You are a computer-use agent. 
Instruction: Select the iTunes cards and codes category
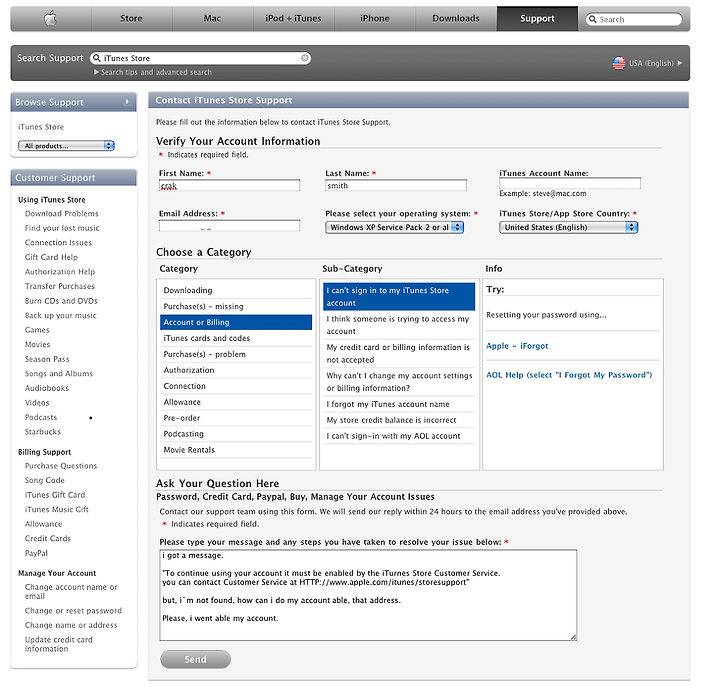point(236,338)
